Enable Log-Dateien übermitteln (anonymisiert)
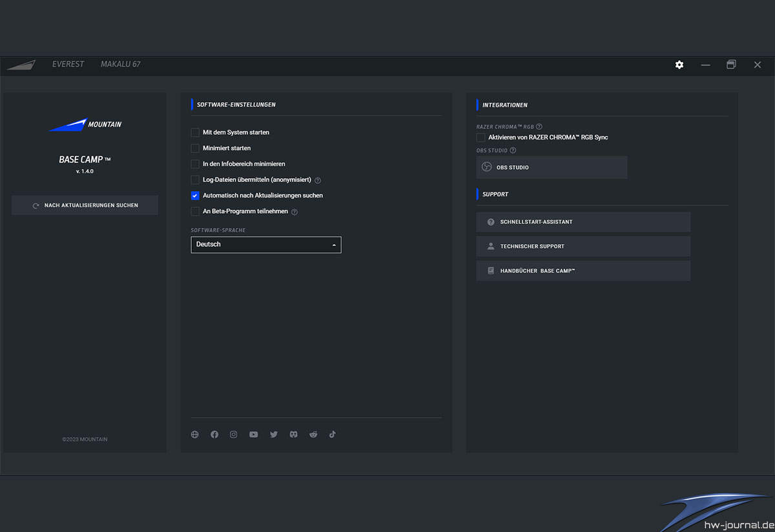This screenshot has height=532, width=775. [195, 179]
